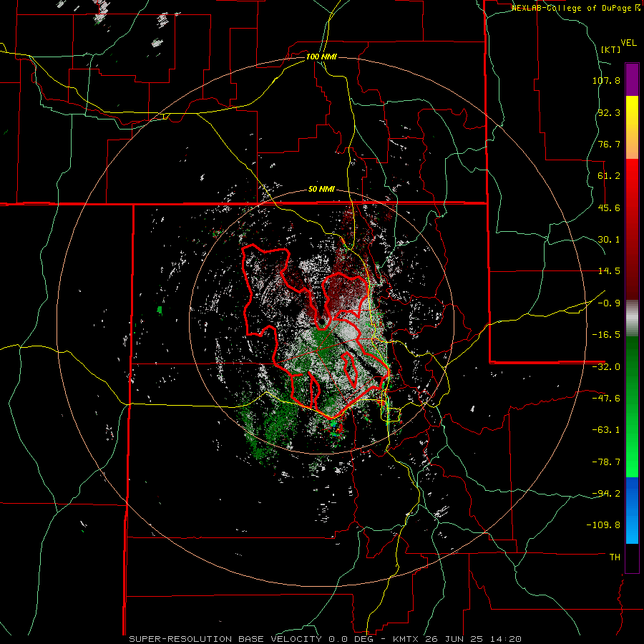Image resolution: width=644 pixels, height=644 pixels.
Task: Select the -78.7 scale value
Action: pos(606,462)
